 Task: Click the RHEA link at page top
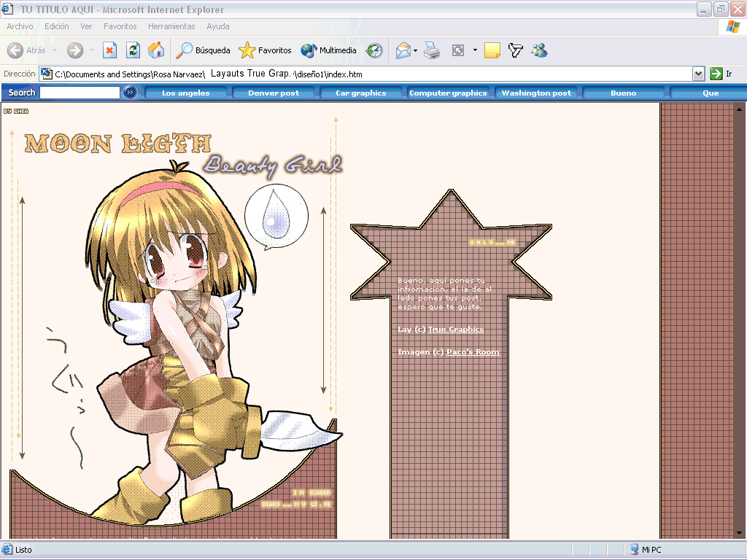pos(21,111)
